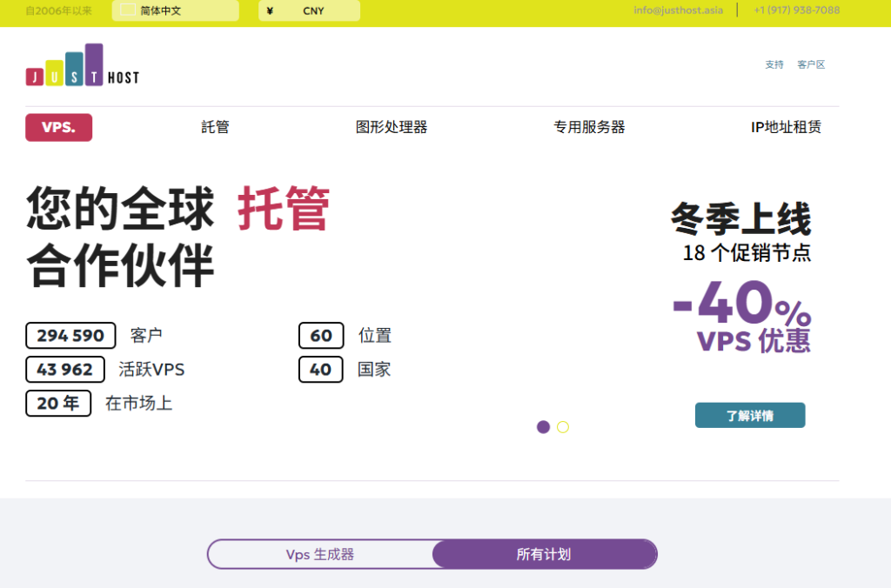The height and width of the screenshot is (588, 891).
Task: Switch toggle to Vps 生成器
Action: pyautogui.click(x=320, y=554)
